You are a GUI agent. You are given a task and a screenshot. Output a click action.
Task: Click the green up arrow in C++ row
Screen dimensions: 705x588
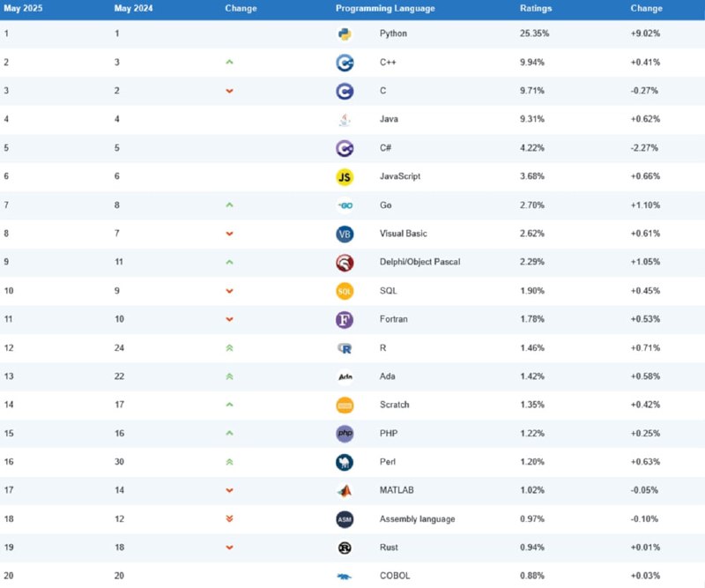click(x=229, y=62)
